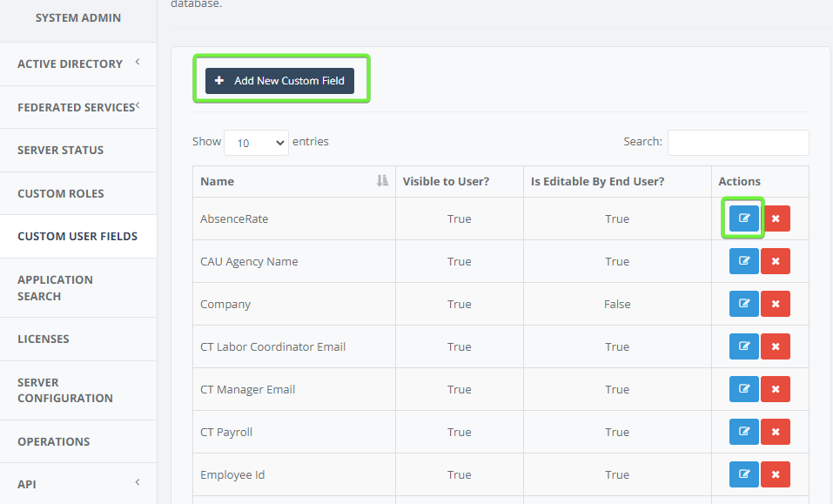The height and width of the screenshot is (504, 833).
Task: Edit the CT Manager Email field
Action: (x=743, y=389)
